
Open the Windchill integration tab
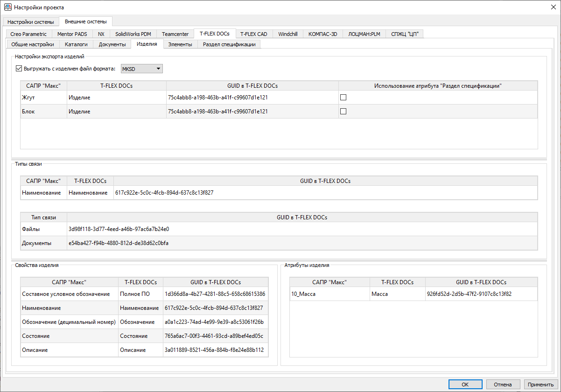[x=288, y=34]
